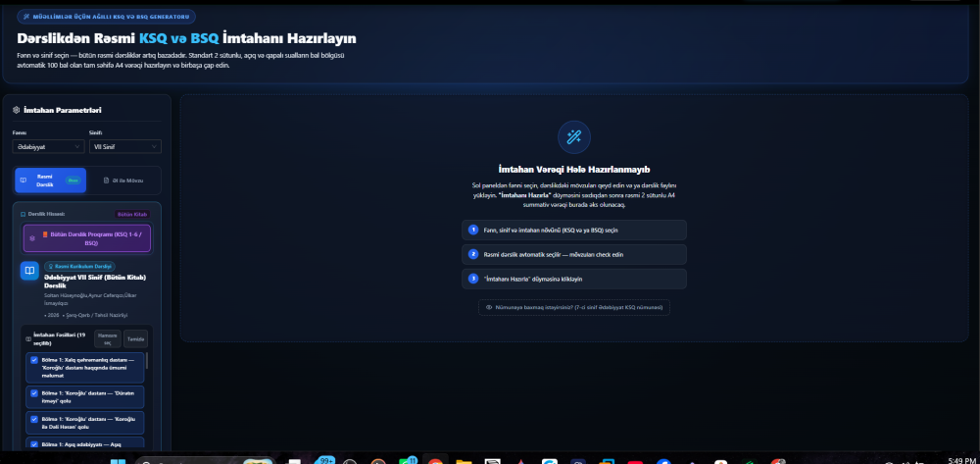Click step 1 'Fənn, sinif və imtahan növünü' row

click(573, 230)
